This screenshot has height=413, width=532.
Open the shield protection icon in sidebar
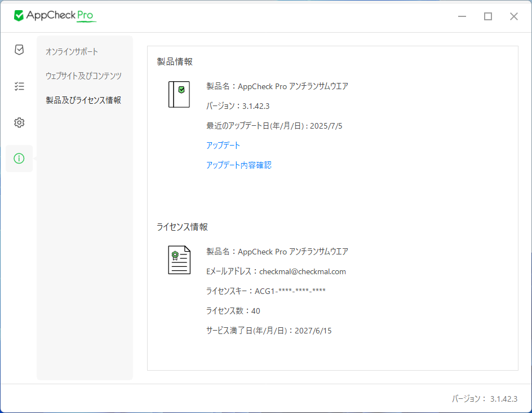(x=19, y=50)
